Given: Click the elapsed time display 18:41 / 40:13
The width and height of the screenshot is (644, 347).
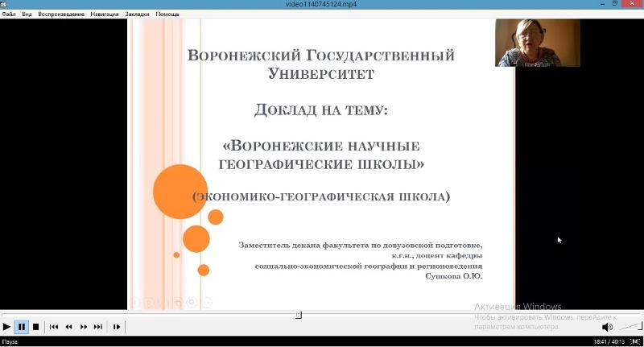Looking at the screenshot, I should point(609,342).
